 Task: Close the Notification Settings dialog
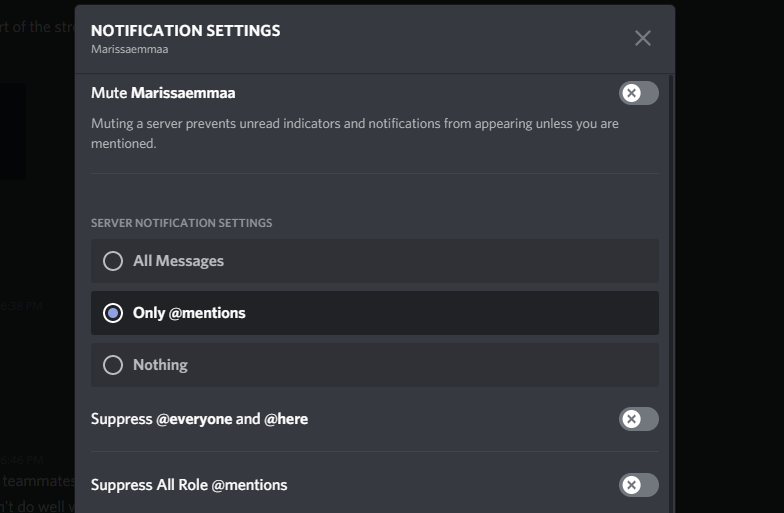point(642,38)
